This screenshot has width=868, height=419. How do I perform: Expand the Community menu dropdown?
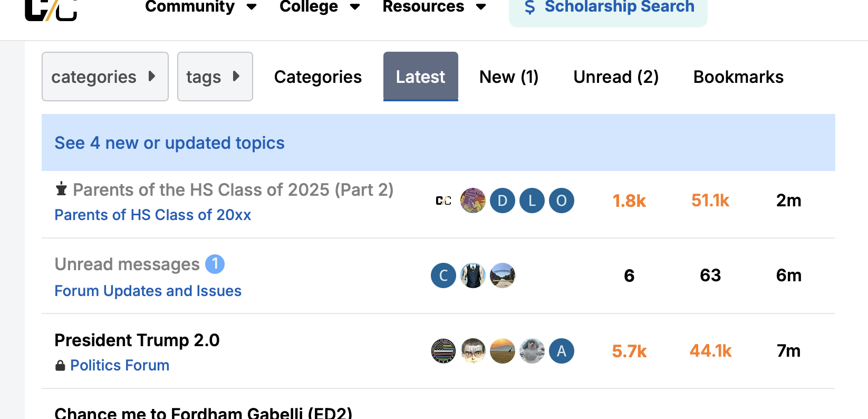click(x=200, y=7)
